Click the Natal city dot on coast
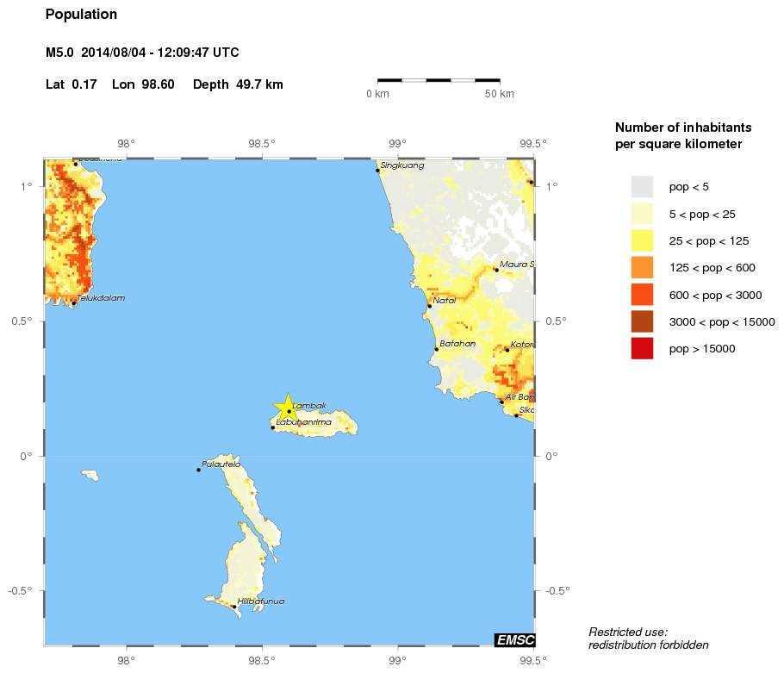This screenshot has height=673, width=784. (429, 306)
